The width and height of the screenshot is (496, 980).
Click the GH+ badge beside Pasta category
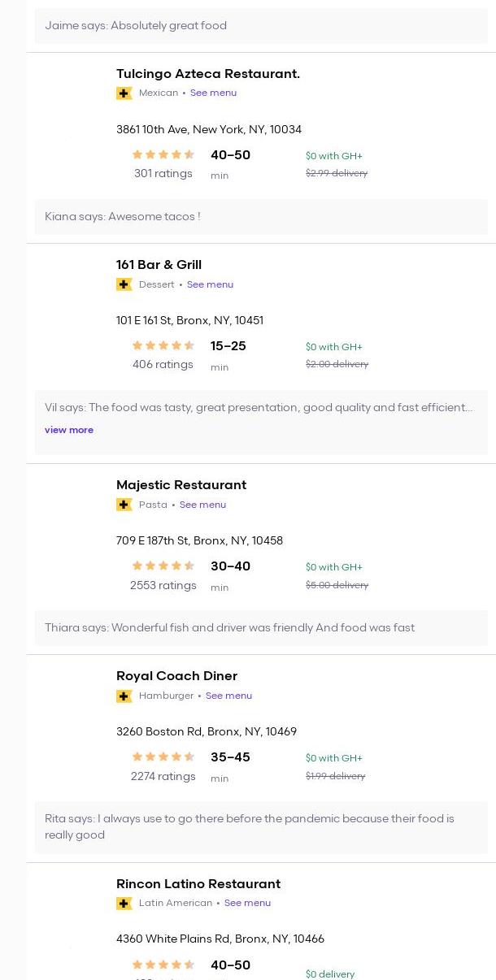(124, 505)
